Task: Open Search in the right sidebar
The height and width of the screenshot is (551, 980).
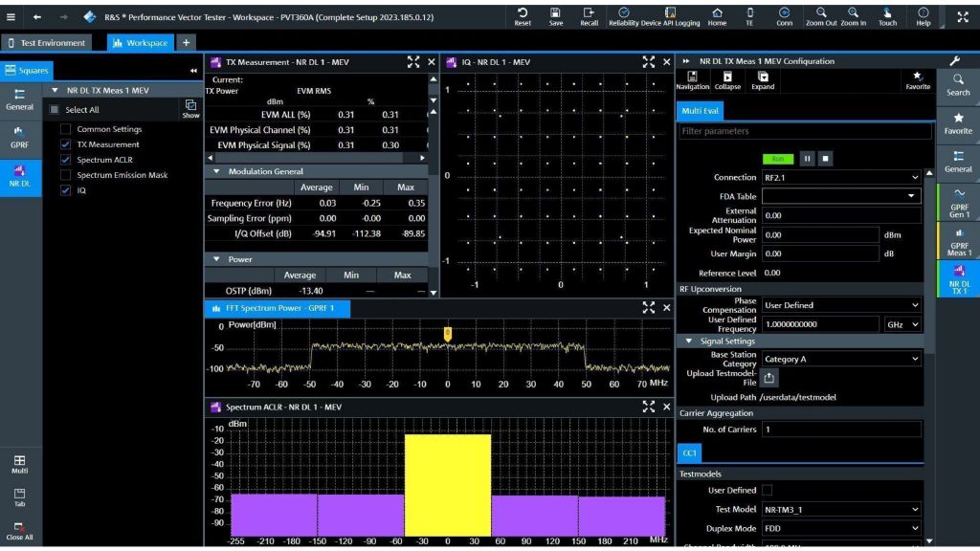Action: pos(957,85)
